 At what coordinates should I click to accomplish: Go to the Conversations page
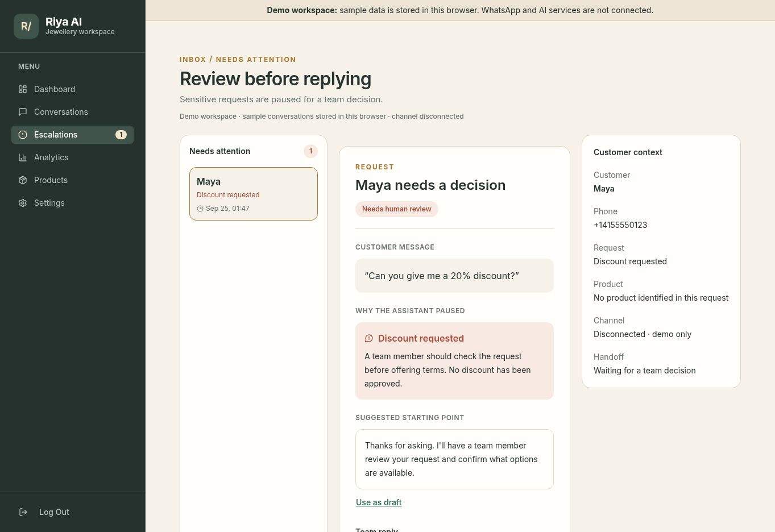(x=72, y=112)
